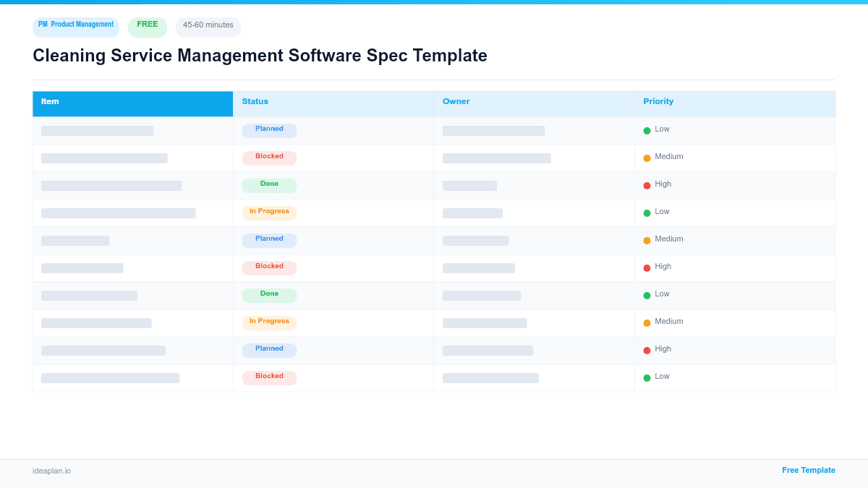
Task: Click ideaplan.io in the footer
Action: (x=51, y=471)
